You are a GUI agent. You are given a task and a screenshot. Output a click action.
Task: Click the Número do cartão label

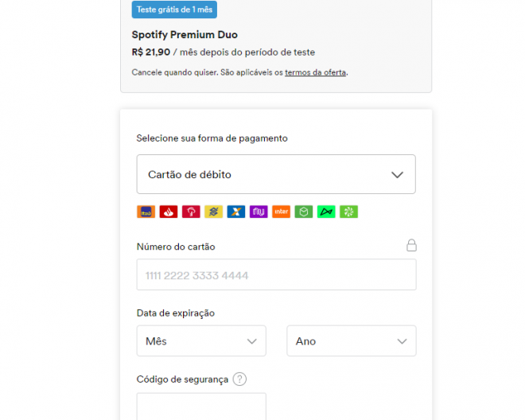coord(176,247)
